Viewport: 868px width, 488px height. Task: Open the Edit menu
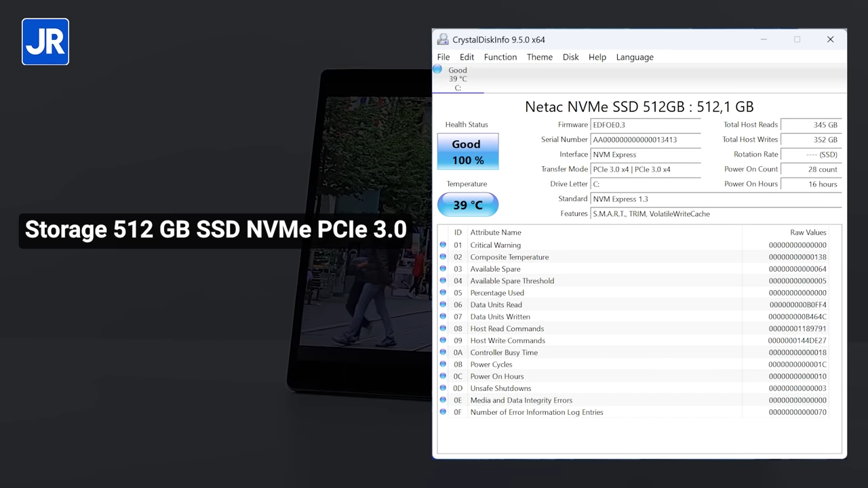pos(467,57)
